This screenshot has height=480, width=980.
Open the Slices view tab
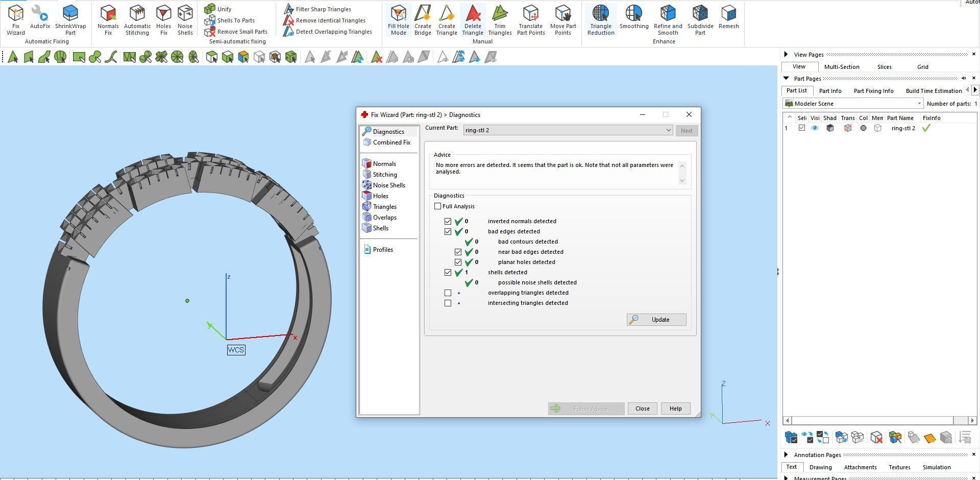pos(884,67)
